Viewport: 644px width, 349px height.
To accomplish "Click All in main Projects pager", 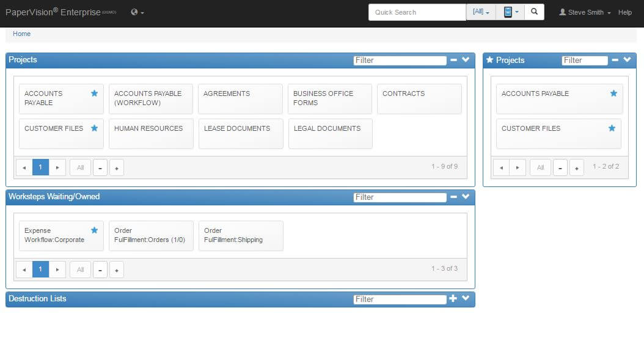I will coord(80,167).
